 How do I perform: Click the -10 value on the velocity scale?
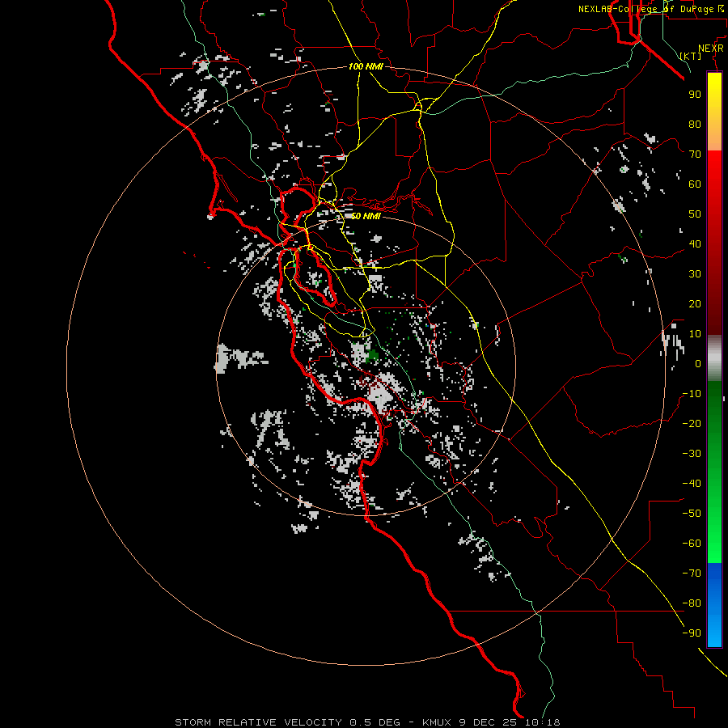pos(692,394)
